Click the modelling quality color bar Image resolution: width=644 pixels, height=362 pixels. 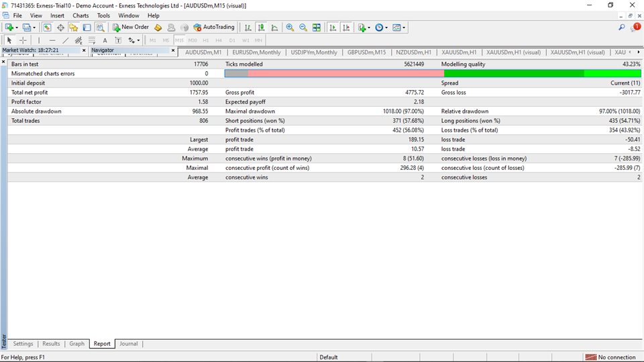click(x=433, y=73)
